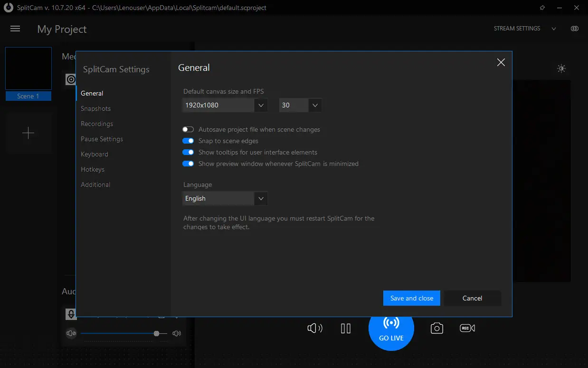Turn off Show tooltips toggle
588x368 pixels.
188,152
